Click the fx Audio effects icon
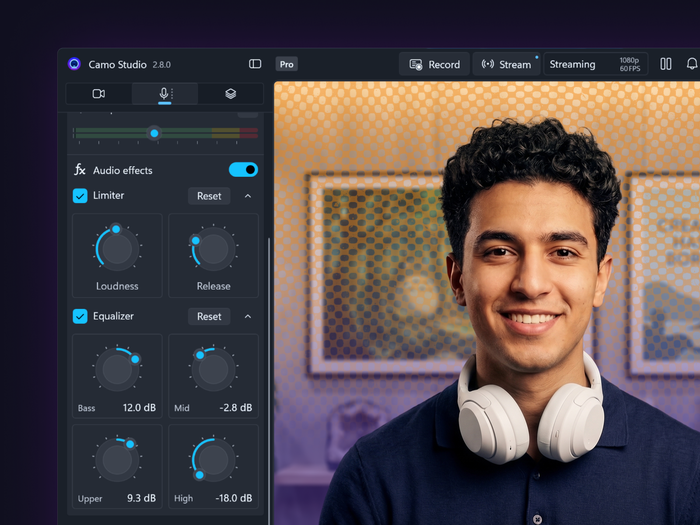Screen dimensions: 700x525 point(79,170)
